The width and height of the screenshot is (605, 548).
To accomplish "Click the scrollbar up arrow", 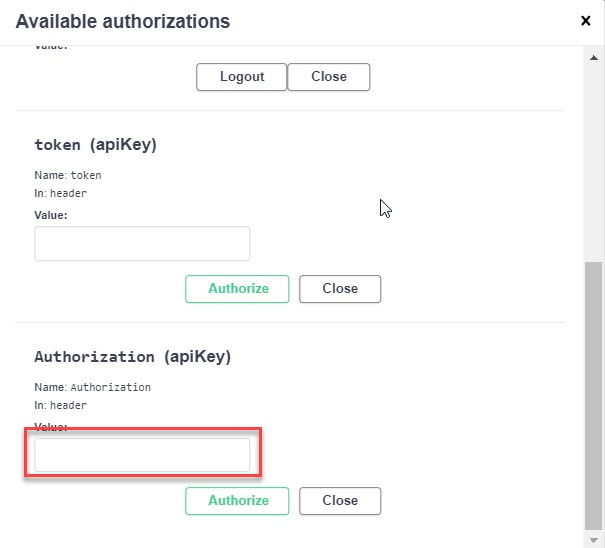I will click(594, 58).
